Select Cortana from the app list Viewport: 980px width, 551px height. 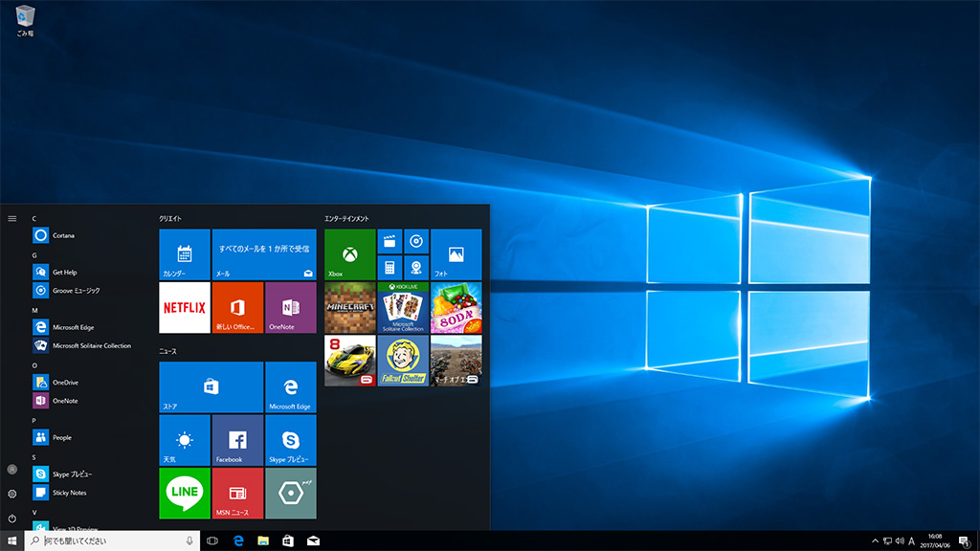coord(63,235)
